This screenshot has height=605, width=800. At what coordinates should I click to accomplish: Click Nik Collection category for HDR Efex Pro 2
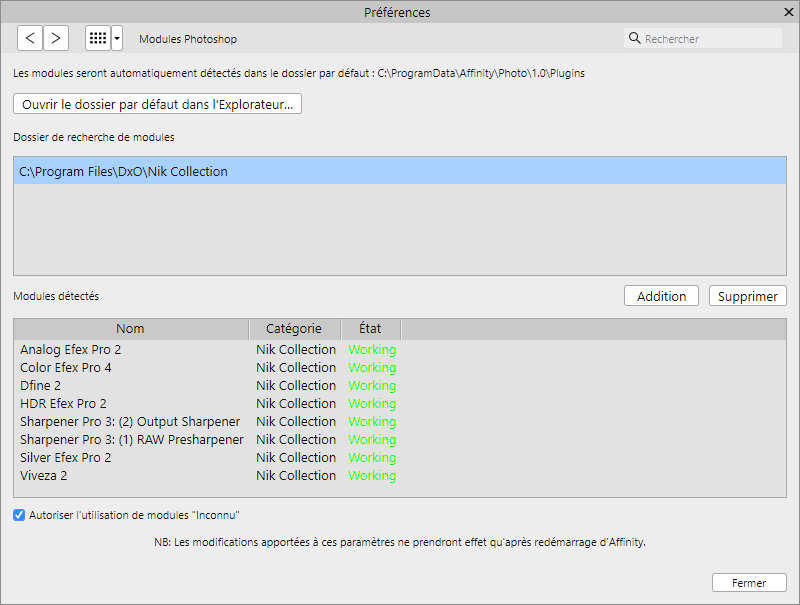coord(296,404)
